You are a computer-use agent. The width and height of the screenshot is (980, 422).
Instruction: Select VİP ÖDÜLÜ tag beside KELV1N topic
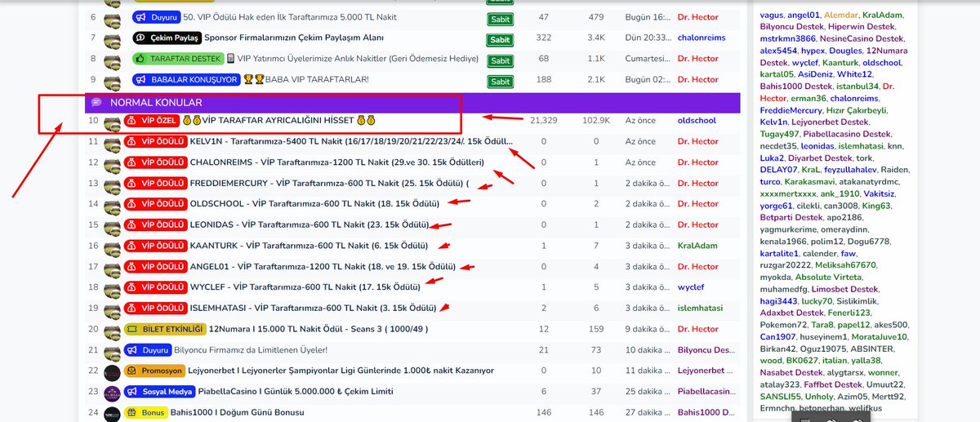(155, 141)
